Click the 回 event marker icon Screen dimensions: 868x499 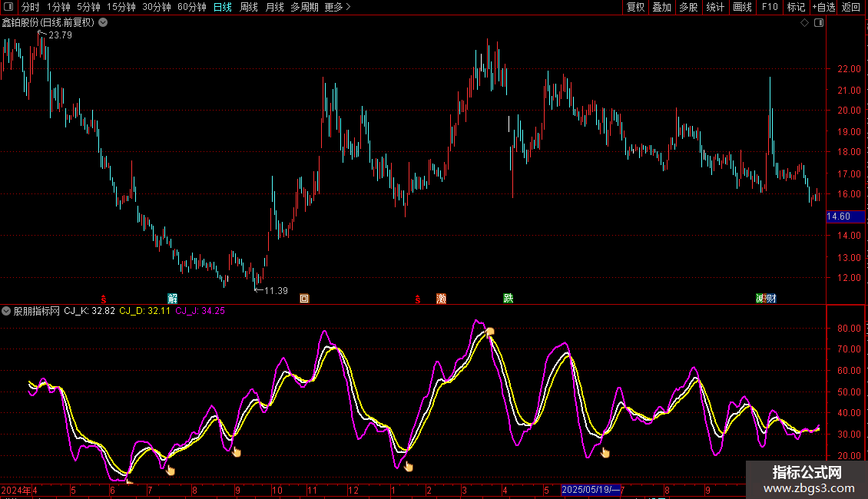click(304, 298)
